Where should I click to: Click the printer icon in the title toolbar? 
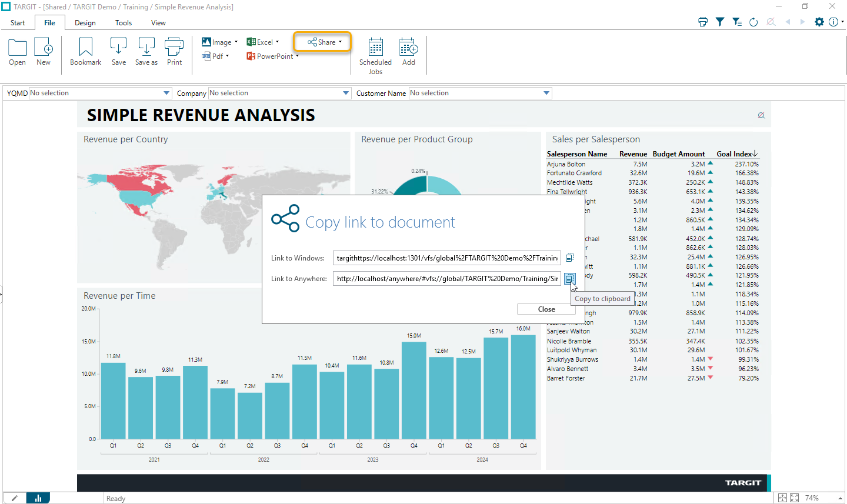pos(703,22)
